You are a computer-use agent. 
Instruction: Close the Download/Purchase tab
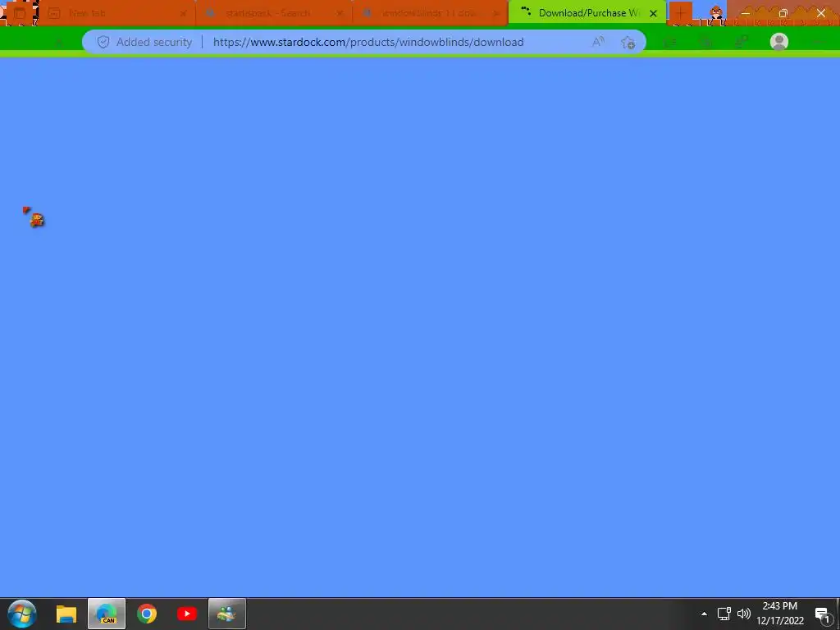tap(653, 13)
